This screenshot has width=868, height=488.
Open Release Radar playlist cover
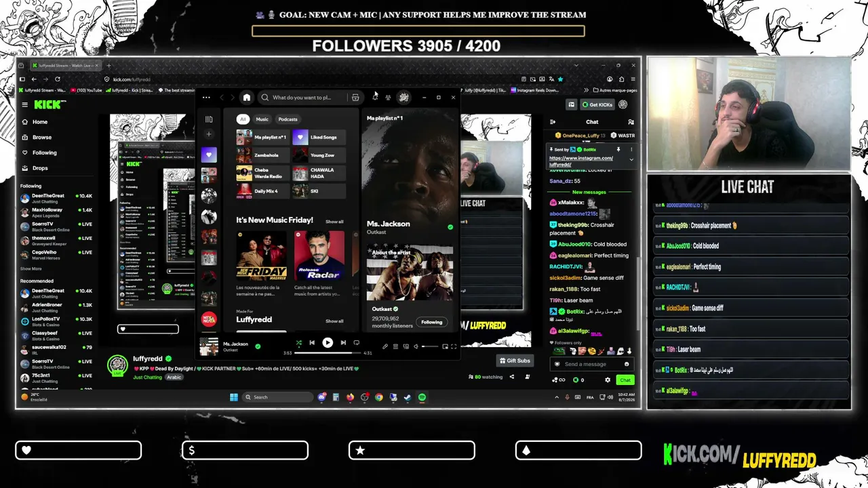(319, 256)
